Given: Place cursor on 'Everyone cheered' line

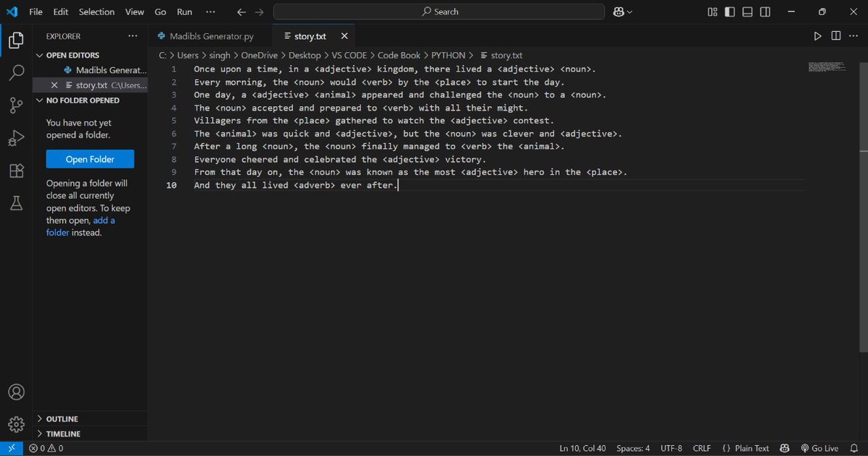Looking at the screenshot, I should pos(340,160).
